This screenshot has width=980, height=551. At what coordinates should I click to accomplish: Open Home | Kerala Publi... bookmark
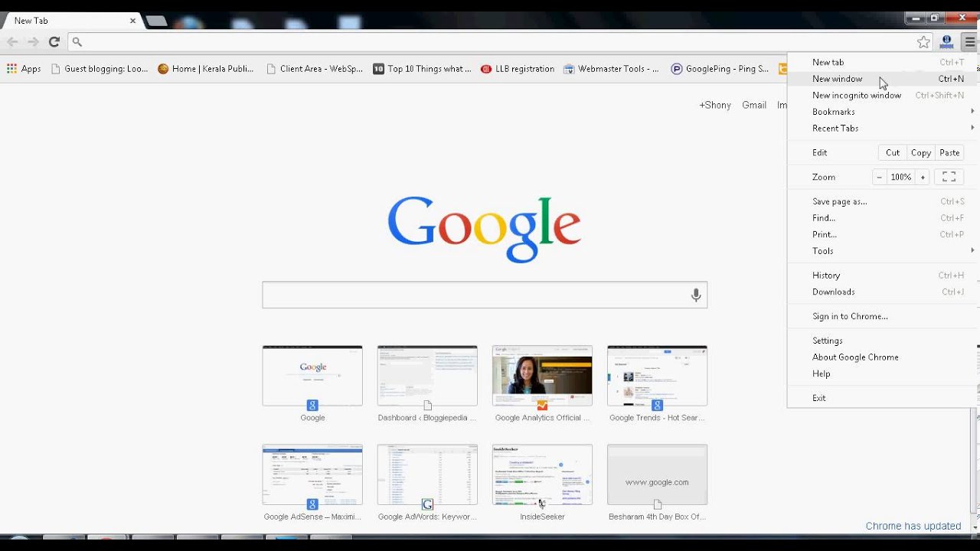pos(206,69)
